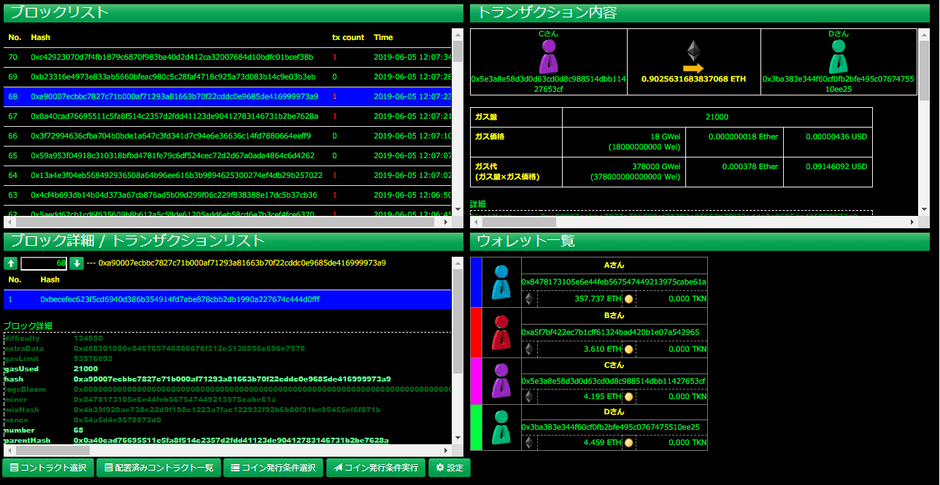Select block No. 66 row
The width and height of the screenshot is (940, 485).
point(227,136)
